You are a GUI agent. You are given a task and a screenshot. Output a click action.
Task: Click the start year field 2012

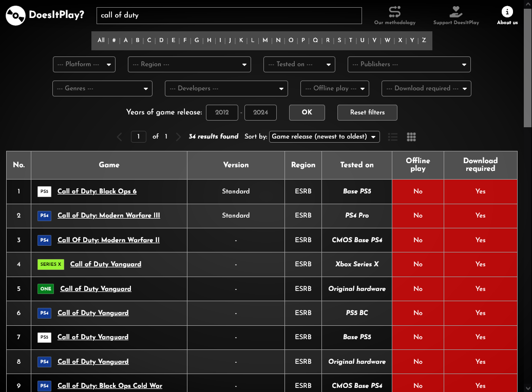click(x=222, y=112)
